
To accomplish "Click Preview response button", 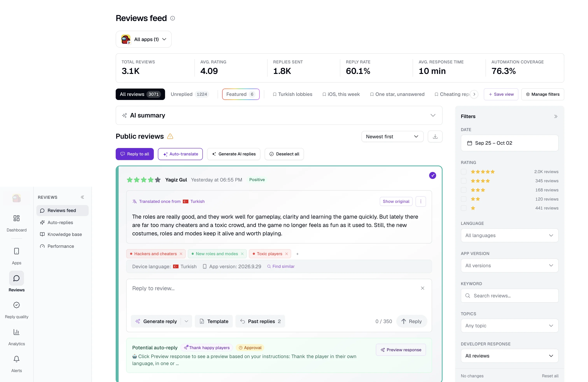I will click(401, 350).
